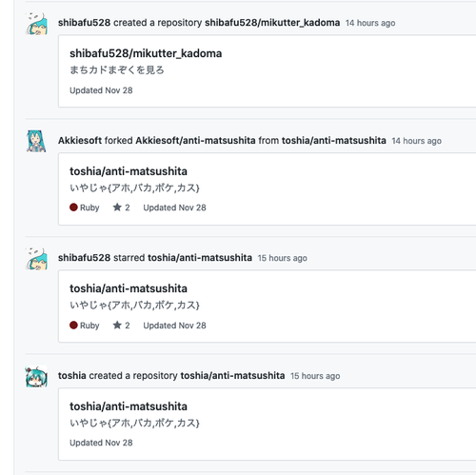Click the star icon in the starred repository card
This screenshot has width=476, height=475.
117,325
